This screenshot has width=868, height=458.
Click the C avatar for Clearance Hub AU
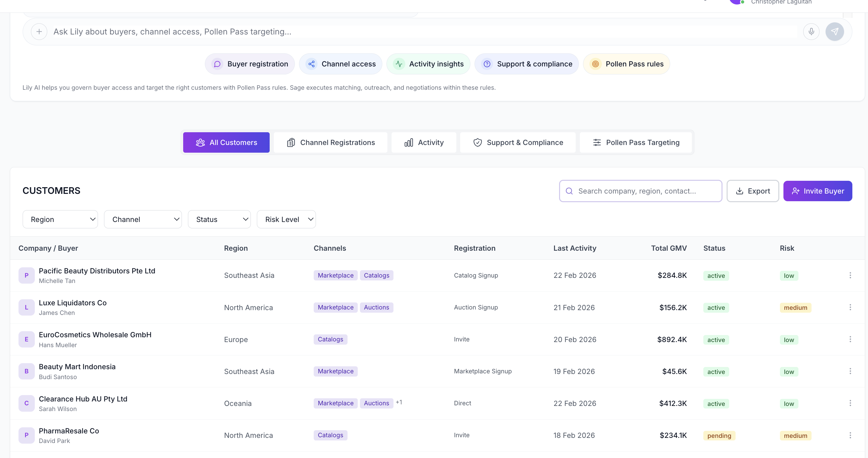click(x=26, y=403)
